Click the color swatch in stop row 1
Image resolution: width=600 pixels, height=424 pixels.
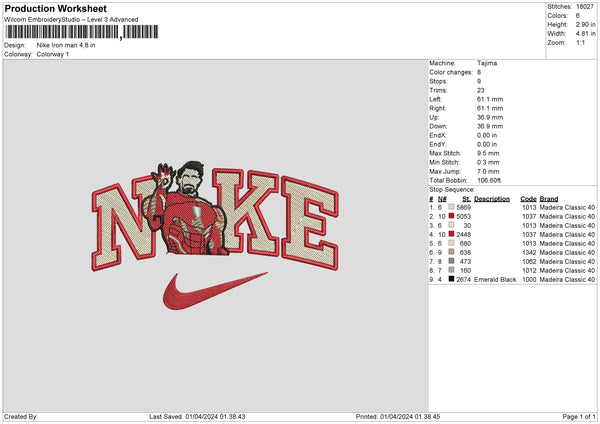(x=452, y=207)
